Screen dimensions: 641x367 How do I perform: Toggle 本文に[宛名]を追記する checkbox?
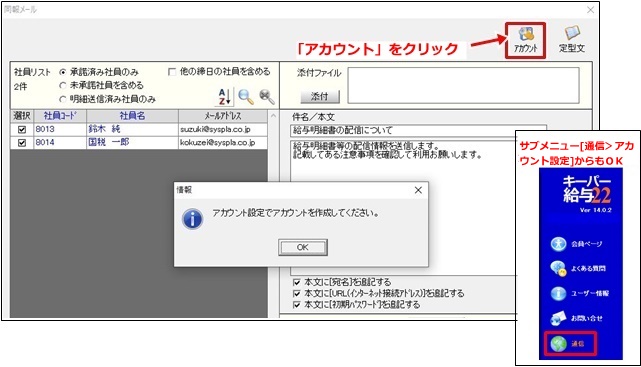tap(297, 282)
